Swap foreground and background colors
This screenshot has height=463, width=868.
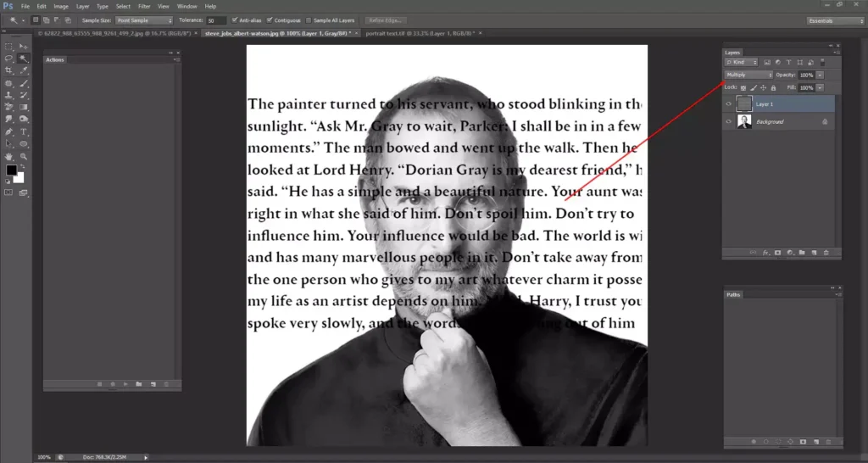pos(23,166)
